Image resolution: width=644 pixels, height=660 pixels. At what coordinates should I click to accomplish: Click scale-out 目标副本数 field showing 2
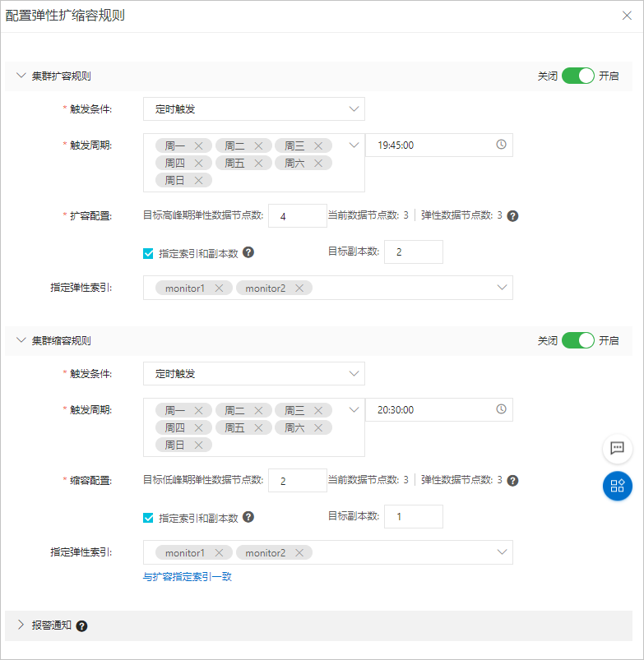coord(414,252)
